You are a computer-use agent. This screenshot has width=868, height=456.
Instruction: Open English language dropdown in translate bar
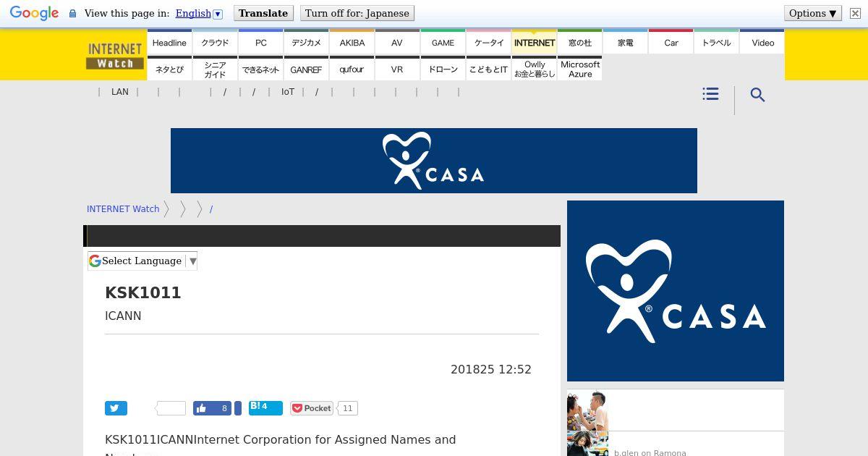[198, 13]
